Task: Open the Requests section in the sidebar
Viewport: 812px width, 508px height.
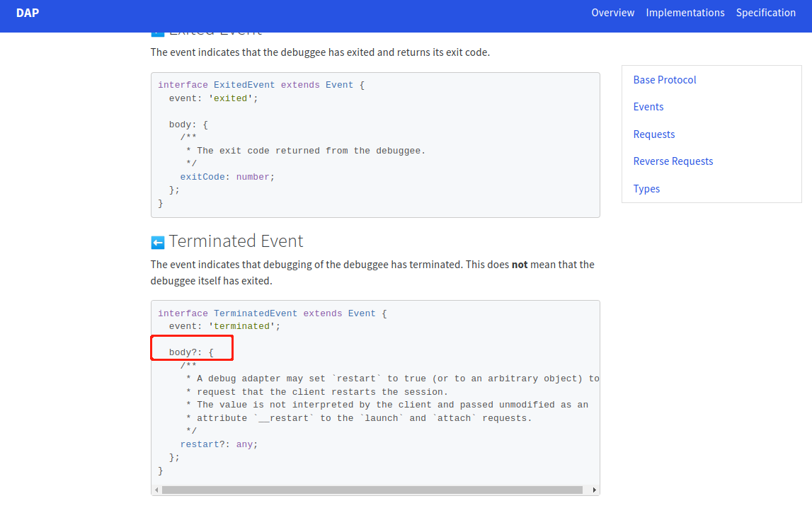Action: click(x=653, y=134)
